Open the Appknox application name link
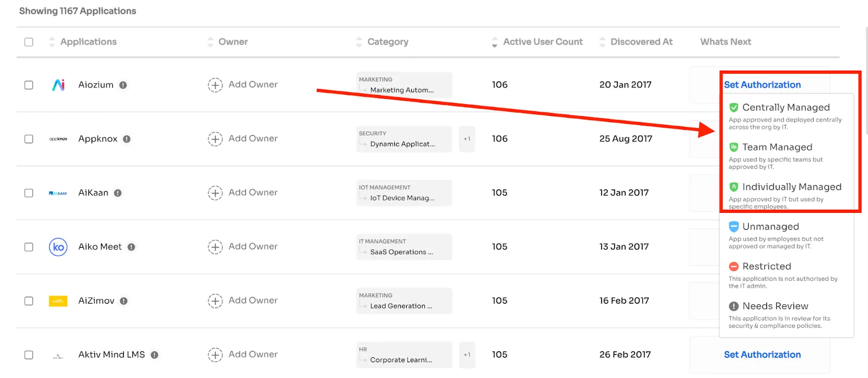The height and width of the screenshot is (378, 868). coord(98,139)
